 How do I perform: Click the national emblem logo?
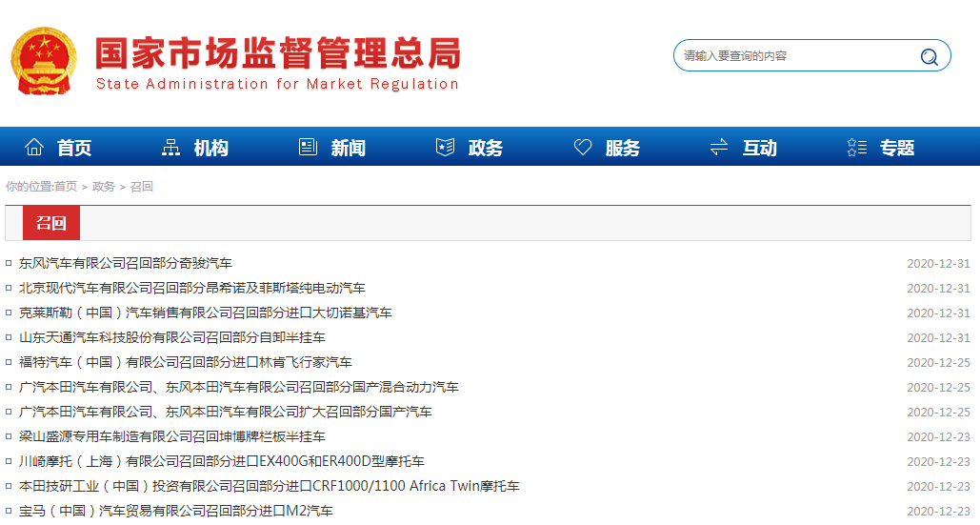44,60
